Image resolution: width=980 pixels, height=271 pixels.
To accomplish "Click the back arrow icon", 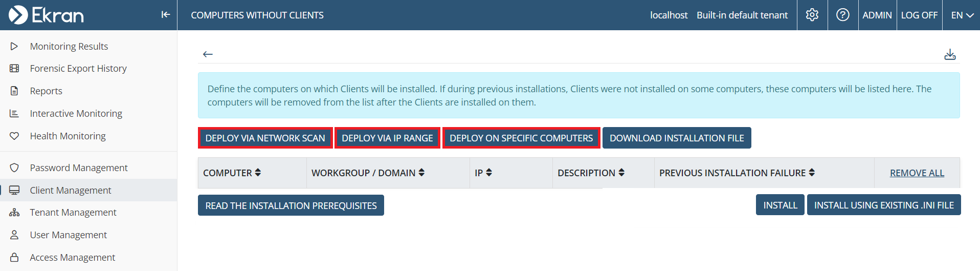I will pos(208,54).
